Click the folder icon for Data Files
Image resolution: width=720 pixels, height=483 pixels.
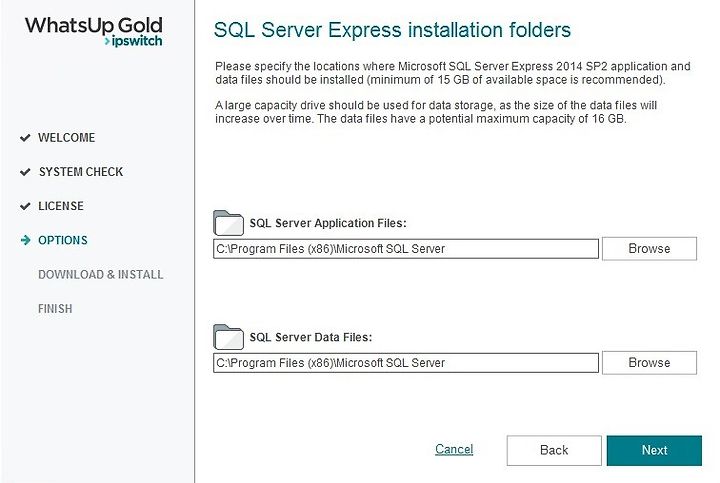tap(228, 337)
